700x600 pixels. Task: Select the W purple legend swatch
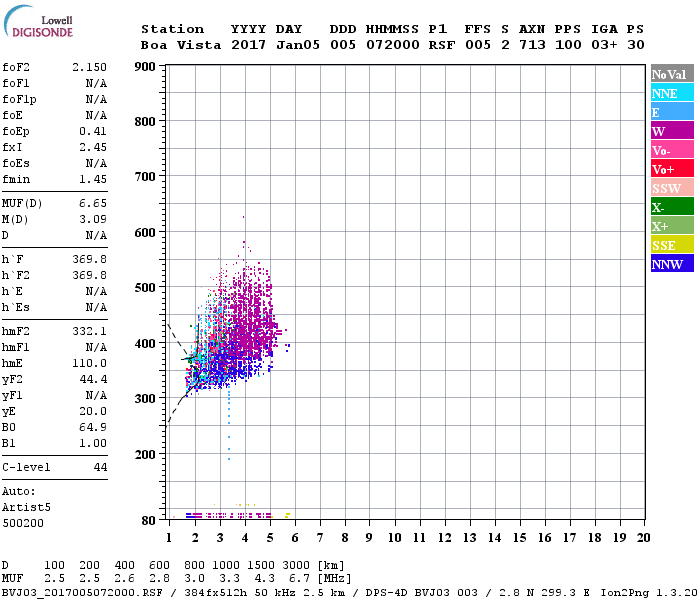[672, 131]
